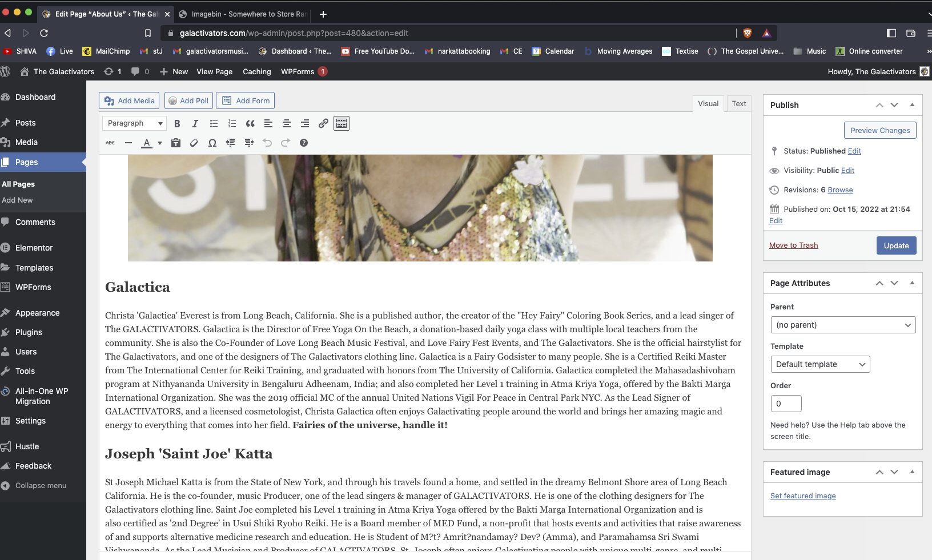This screenshot has width=932, height=560.
Task: Open text color picker dropdown arrow
Action: (160, 143)
